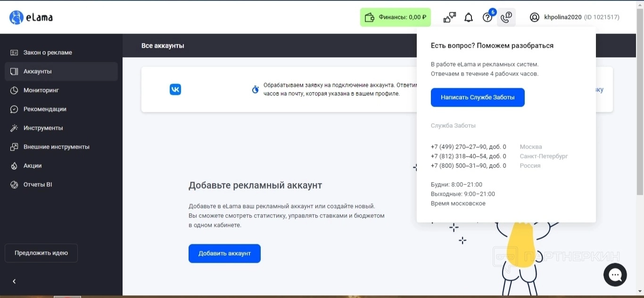The width and height of the screenshot is (644, 298).
Task: Go to Мониторинг section
Action: 61,91
